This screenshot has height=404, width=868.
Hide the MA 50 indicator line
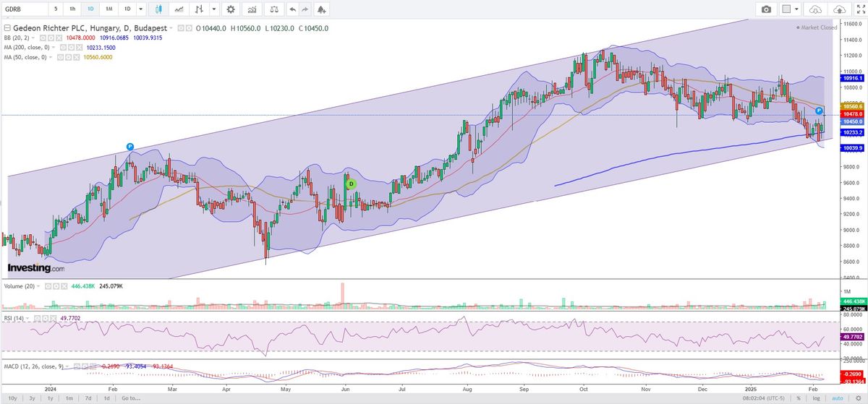click(60, 56)
